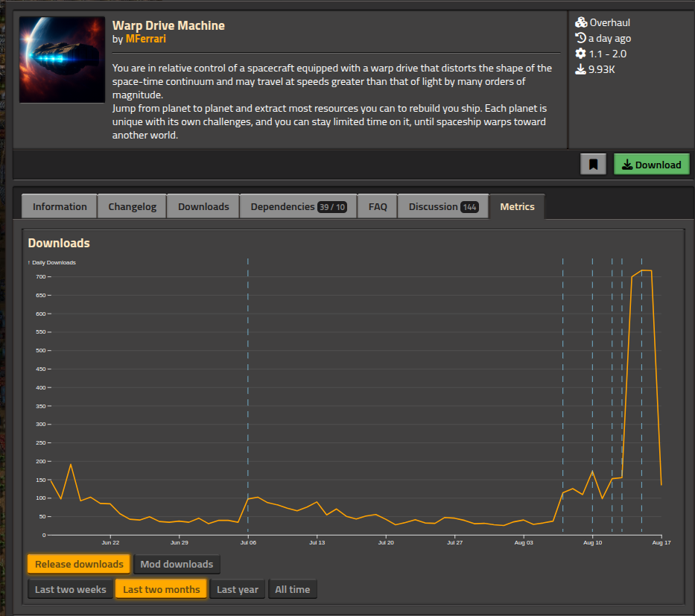
Task: Click the download count icon
Action: (x=580, y=69)
